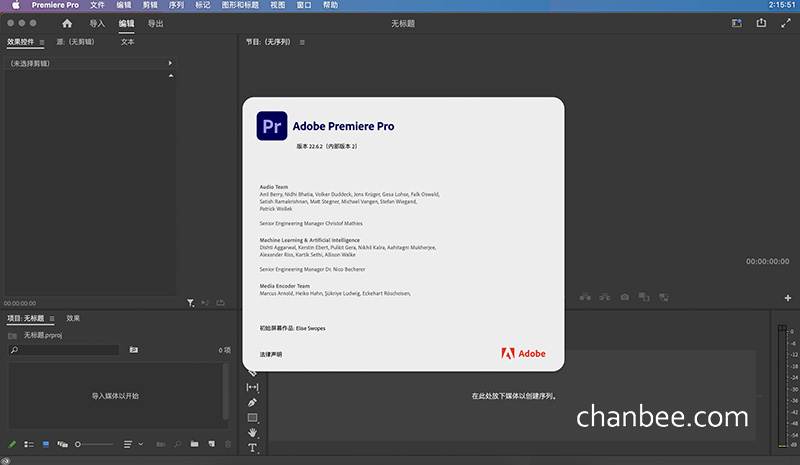This screenshot has width=800, height=465.
Task: Expand the unselected clip dropdown arrow
Action: (170, 63)
